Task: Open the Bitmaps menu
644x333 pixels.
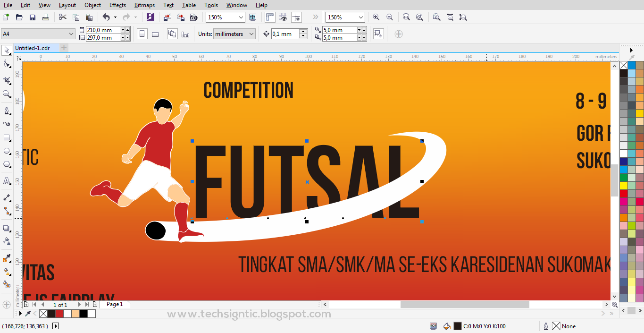Action: click(x=144, y=5)
